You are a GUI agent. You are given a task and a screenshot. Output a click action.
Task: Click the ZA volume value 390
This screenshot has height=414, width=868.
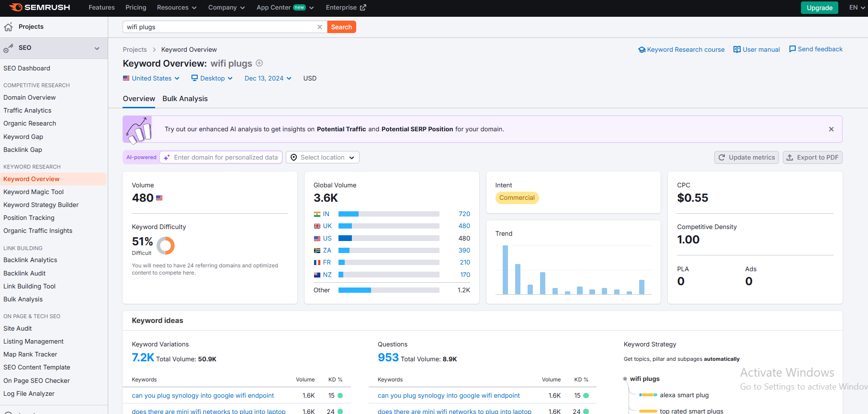click(464, 251)
